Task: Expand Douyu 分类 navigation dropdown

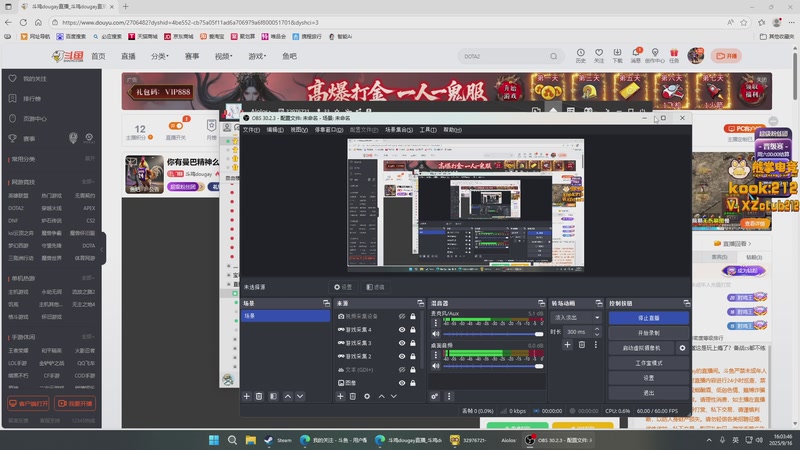Action: tap(160, 56)
